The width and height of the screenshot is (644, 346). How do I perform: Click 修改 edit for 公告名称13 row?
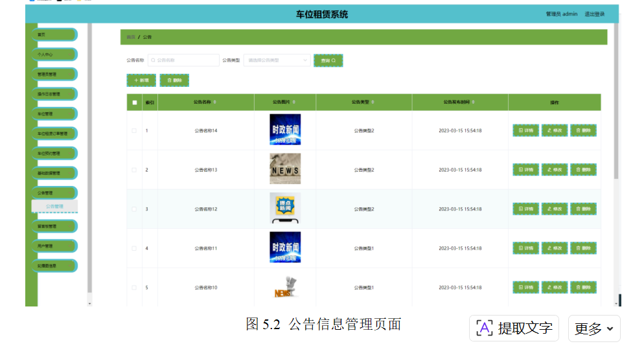pos(555,169)
